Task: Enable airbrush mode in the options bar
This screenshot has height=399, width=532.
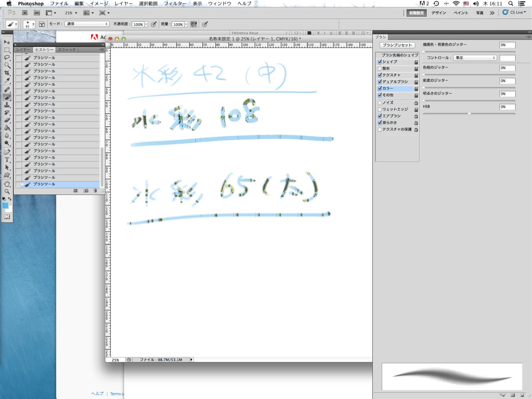Action: coord(194,24)
